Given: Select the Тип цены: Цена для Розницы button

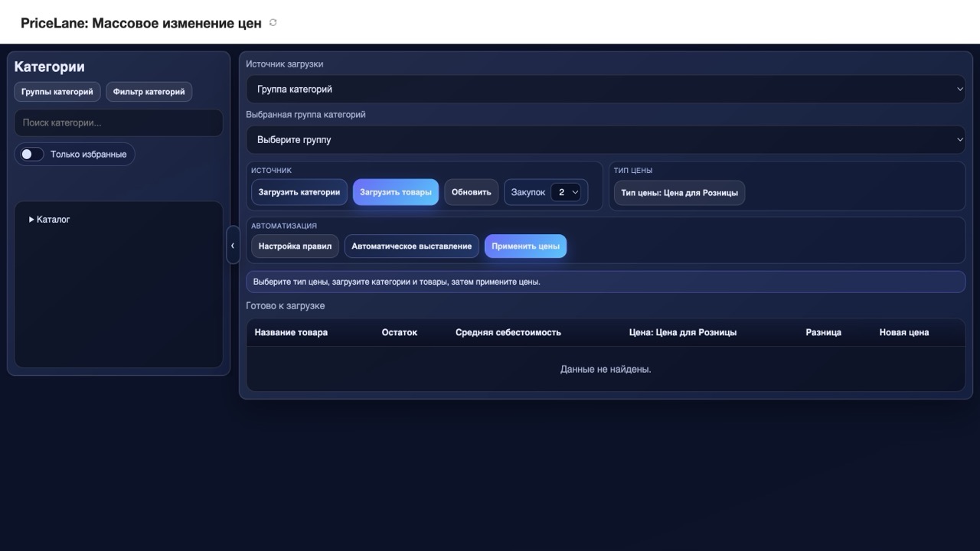Looking at the screenshot, I should pyautogui.click(x=679, y=193).
